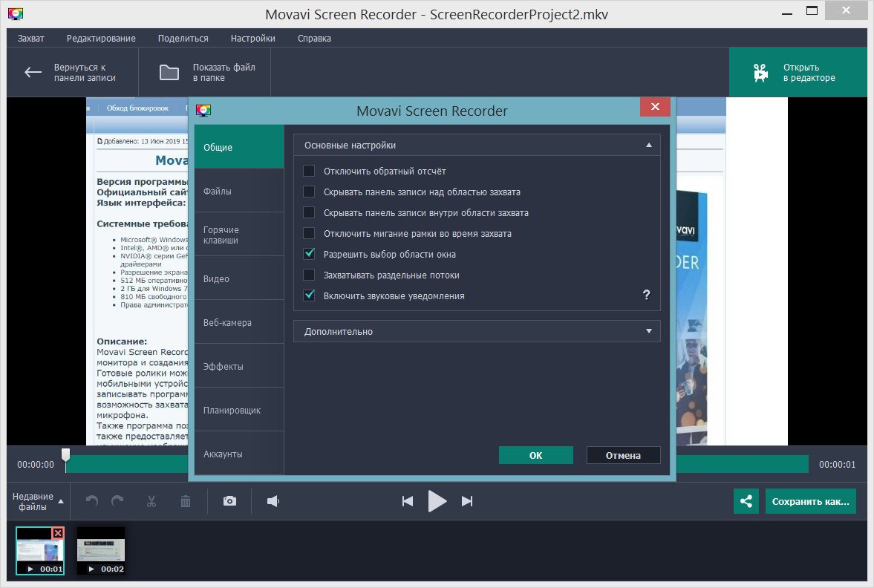
Task: Open the "Настройки" menu
Action: (252, 39)
